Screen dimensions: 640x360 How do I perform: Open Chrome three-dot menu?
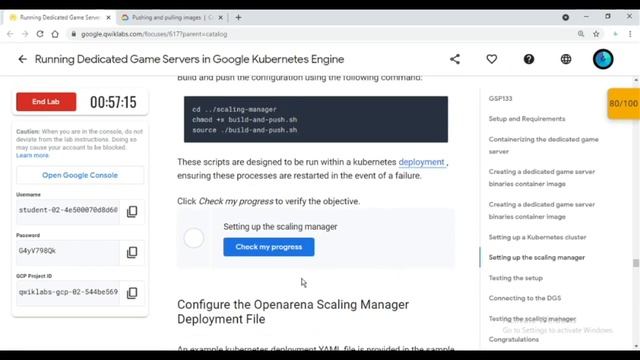[x=630, y=34]
